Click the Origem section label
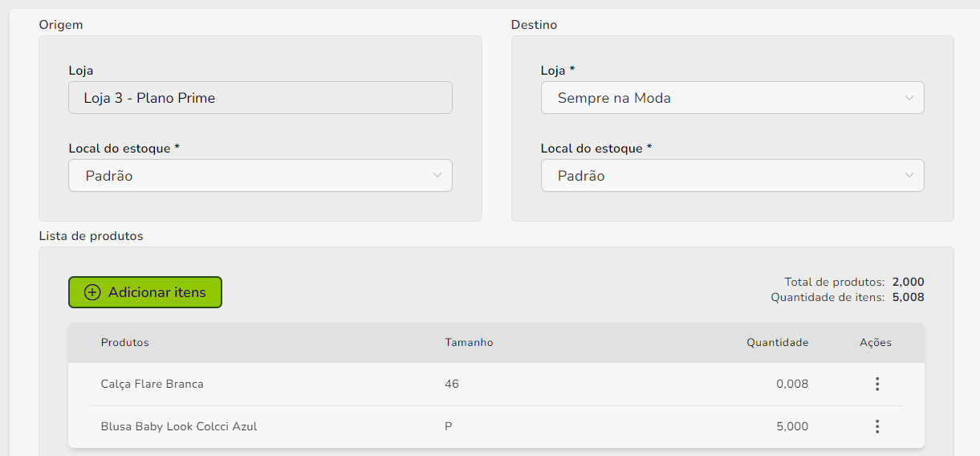980x456 pixels. pos(61,25)
